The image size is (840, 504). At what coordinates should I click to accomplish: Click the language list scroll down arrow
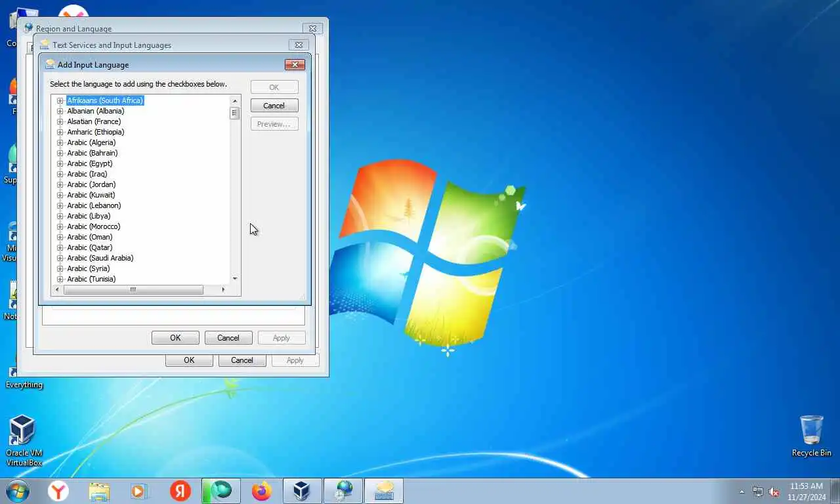(x=235, y=279)
